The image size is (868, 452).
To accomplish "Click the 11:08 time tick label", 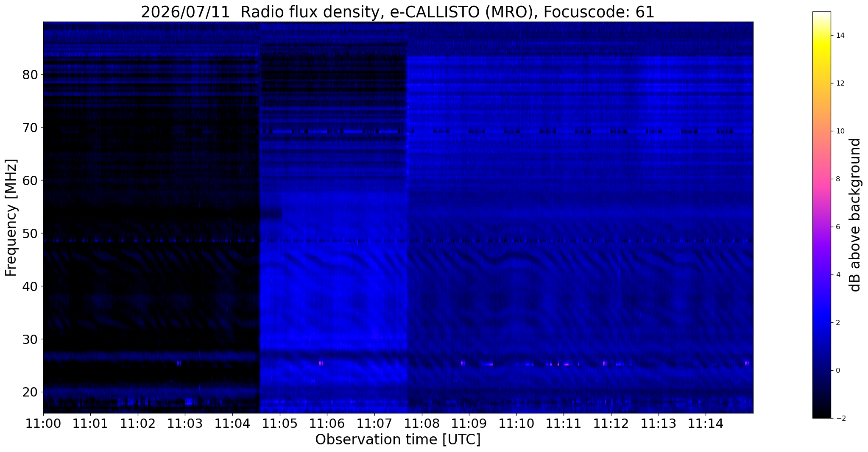I will (x=421, y=424).
